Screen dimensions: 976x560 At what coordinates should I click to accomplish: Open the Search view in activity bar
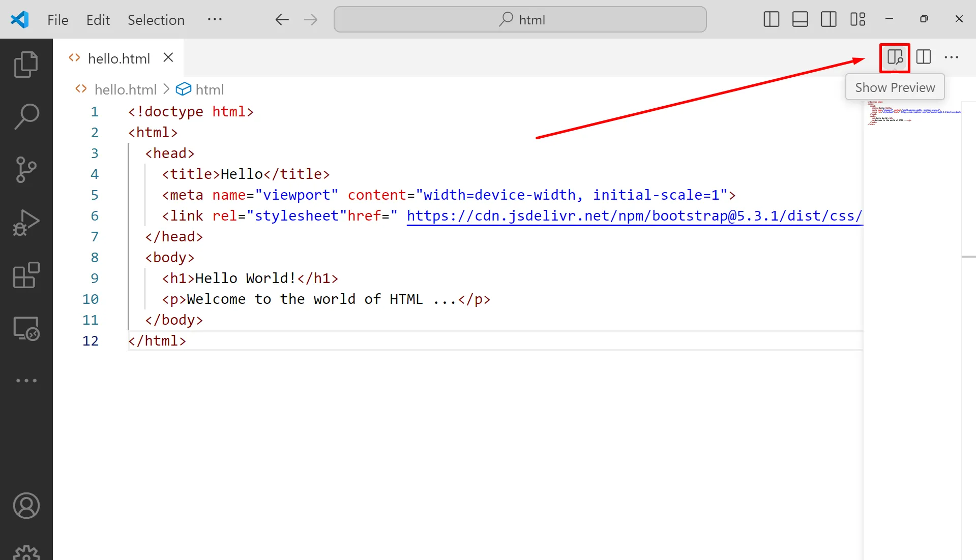26,117
